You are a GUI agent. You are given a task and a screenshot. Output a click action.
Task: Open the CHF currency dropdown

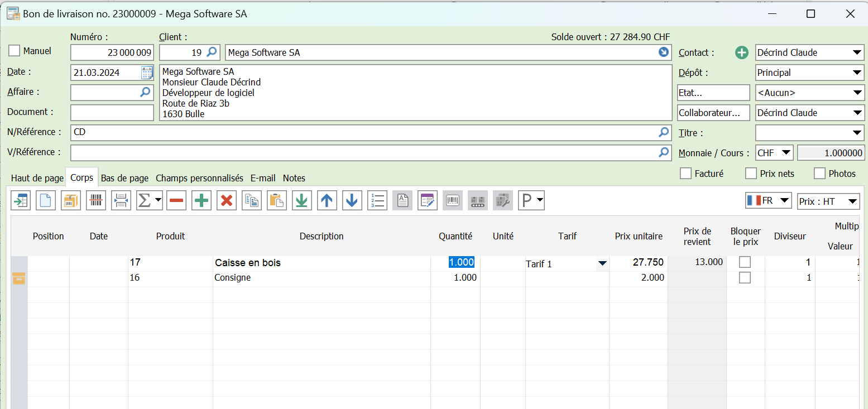[774, 153]
